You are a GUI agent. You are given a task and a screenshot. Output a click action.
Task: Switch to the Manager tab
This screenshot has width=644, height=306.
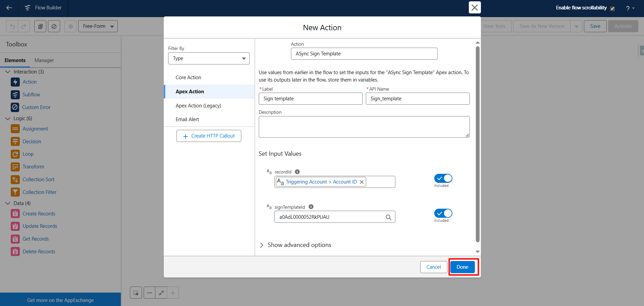[x=44, y=60]
